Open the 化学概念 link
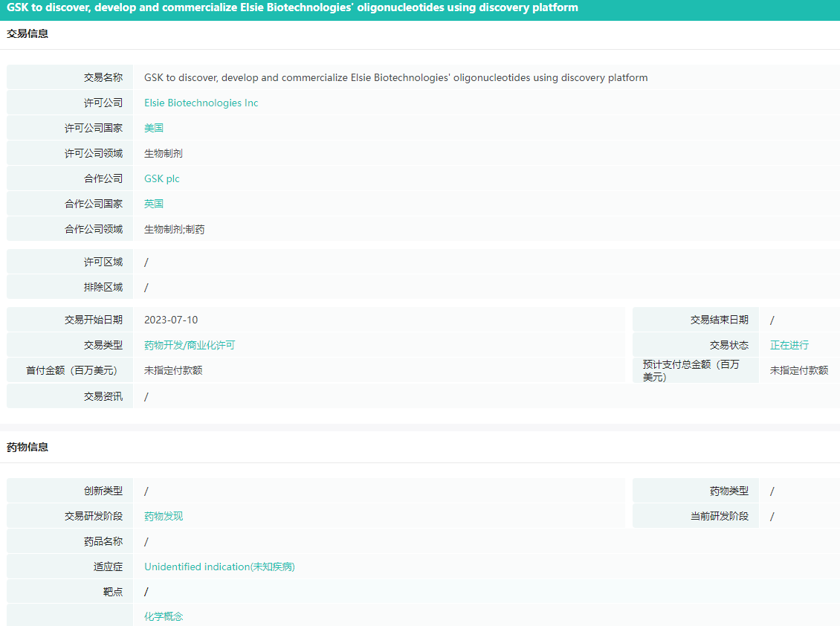 (164, 616)
